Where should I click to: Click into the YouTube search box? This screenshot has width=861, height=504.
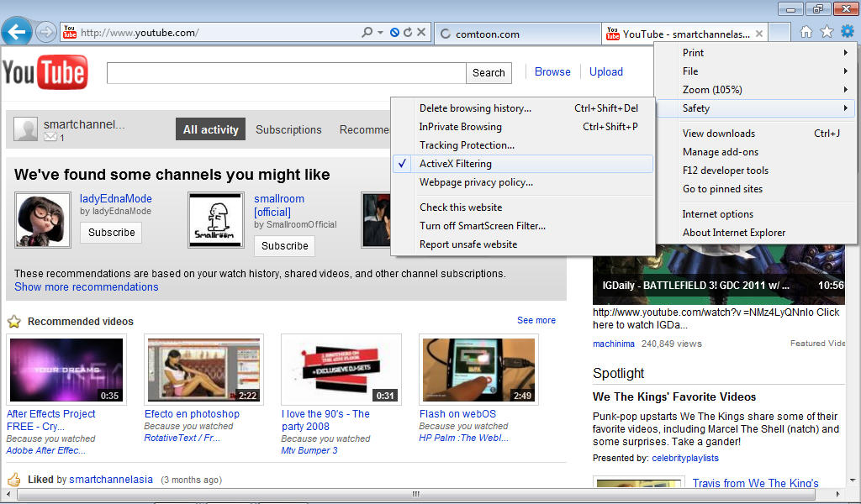pos(286,73)
